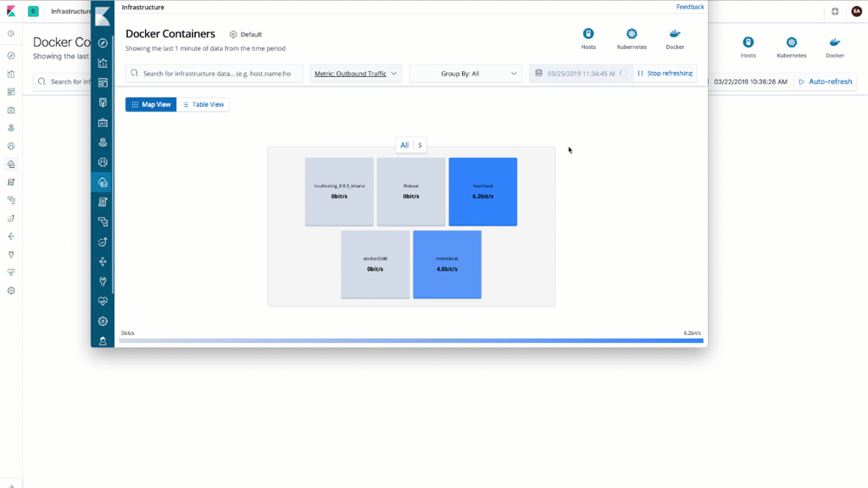
Task: Open Stack Monitoring heart icon in dark sidebar
Action: [103, 302]
